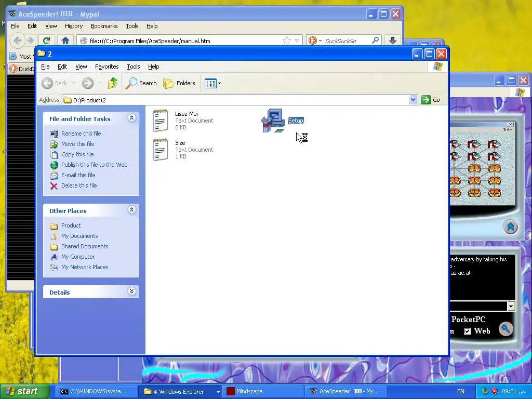The image size is (532, 399).
Task: Click Rename this file task
Action: point(81,134)
